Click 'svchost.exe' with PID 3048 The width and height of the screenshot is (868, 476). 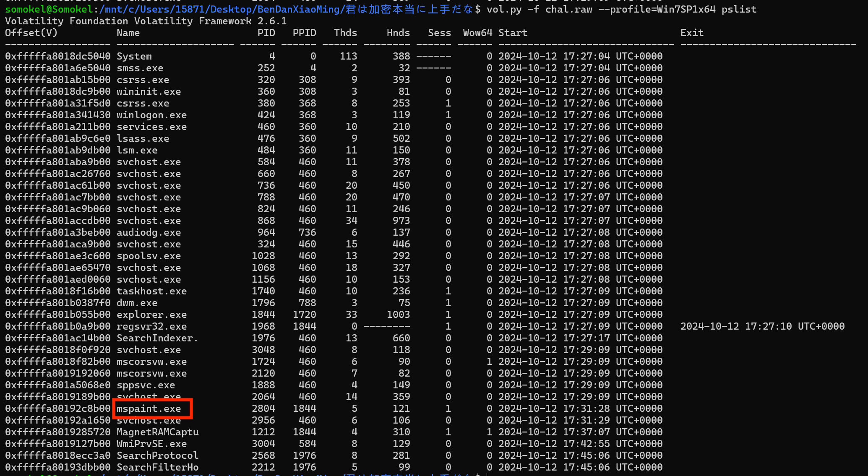[149, 350]
